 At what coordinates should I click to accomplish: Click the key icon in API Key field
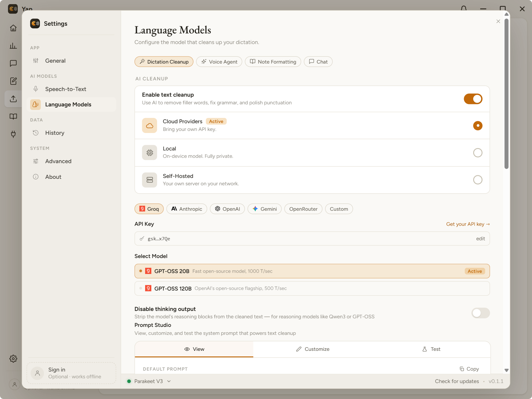tap(142, 239)
